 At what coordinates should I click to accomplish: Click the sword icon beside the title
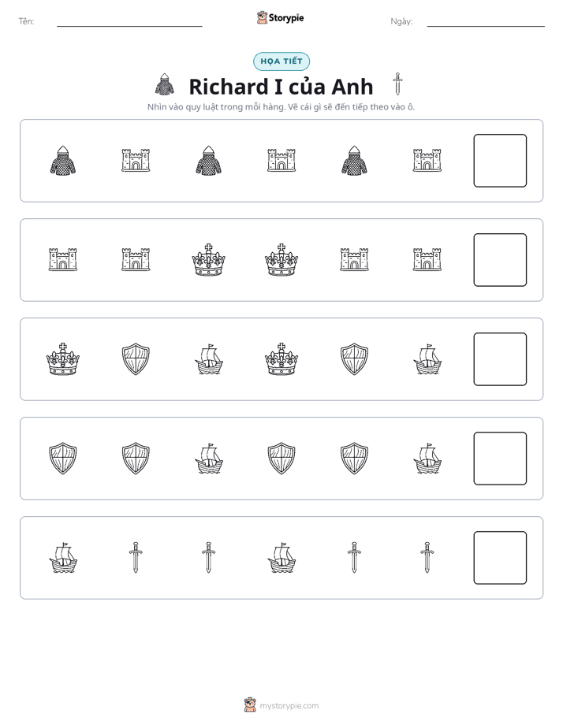click(397, 84)
